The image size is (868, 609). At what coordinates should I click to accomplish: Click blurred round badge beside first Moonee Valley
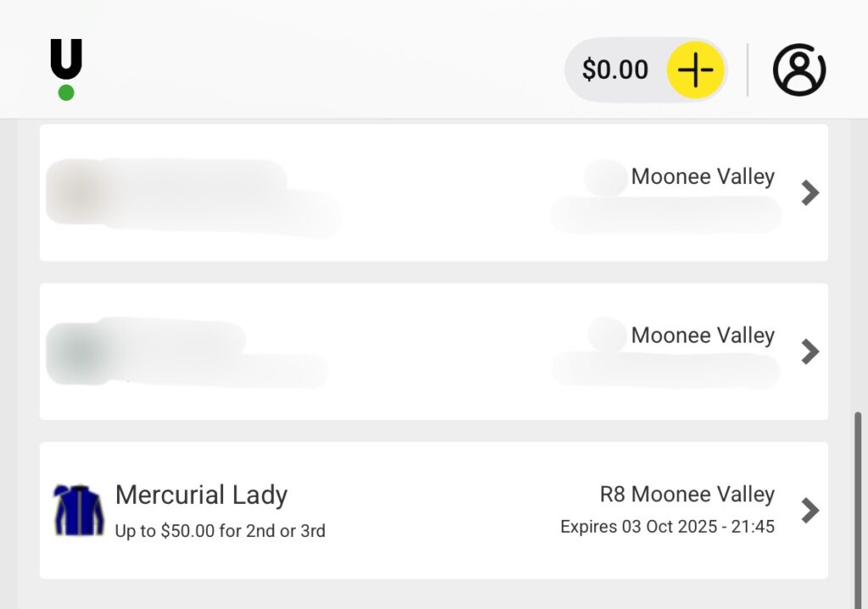coord(606,177)
